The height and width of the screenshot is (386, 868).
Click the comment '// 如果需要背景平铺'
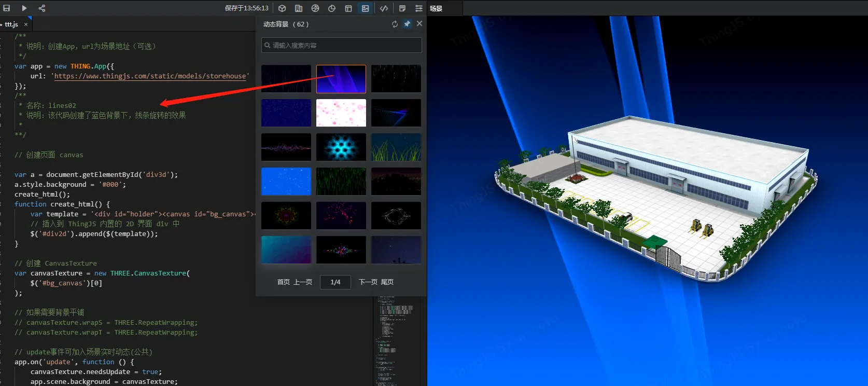tap(49, 312)
